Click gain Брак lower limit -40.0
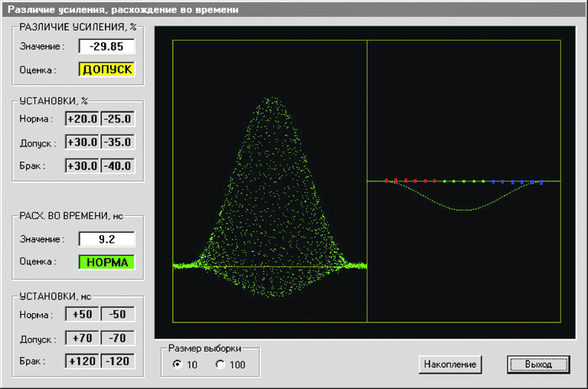Image resolution: width=588 pixels, height=389 pixels. point(117,166)
